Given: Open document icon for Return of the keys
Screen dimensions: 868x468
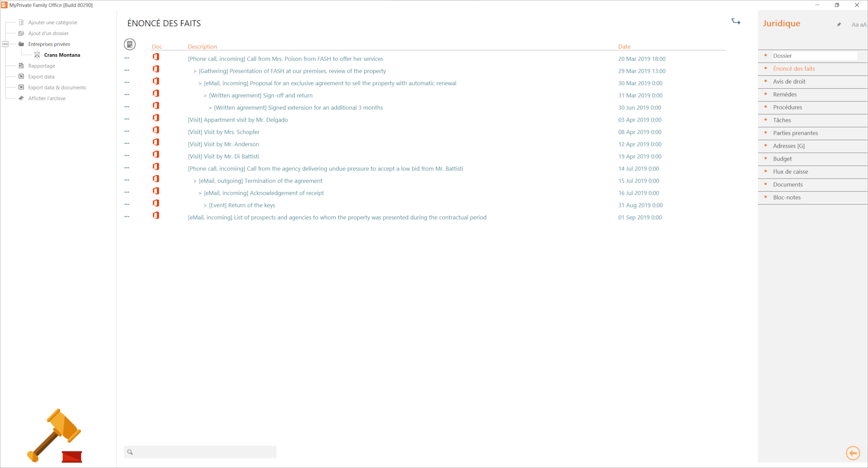Looking at the screenshot, I should click(156, 203).
